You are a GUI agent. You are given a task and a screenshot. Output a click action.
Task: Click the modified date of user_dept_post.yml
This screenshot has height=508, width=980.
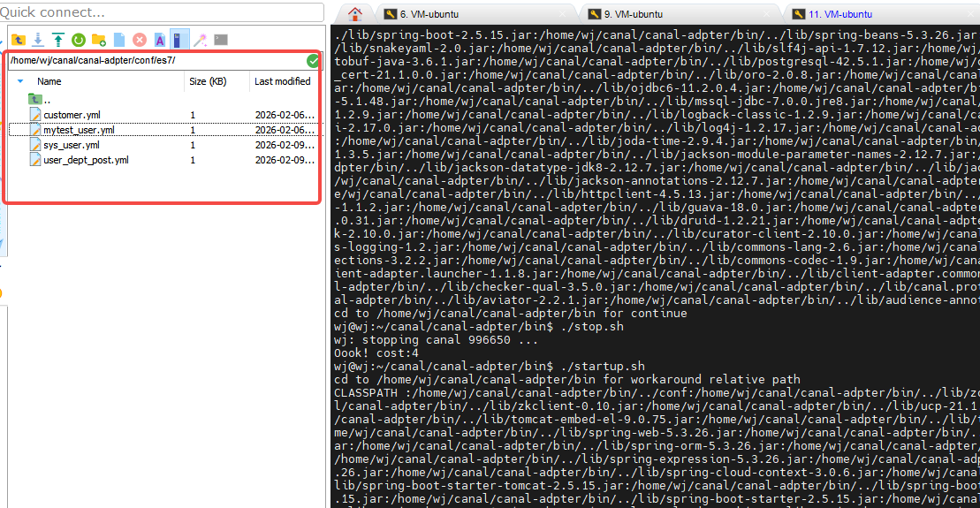click(285, 160)
